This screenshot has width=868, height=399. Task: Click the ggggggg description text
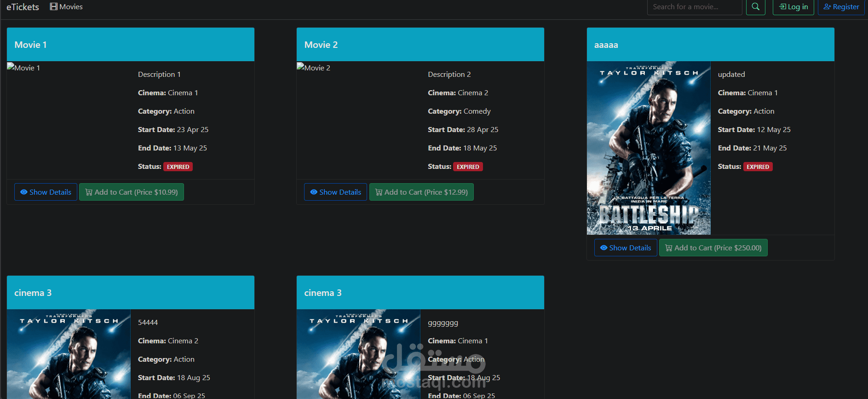[443, 323]
